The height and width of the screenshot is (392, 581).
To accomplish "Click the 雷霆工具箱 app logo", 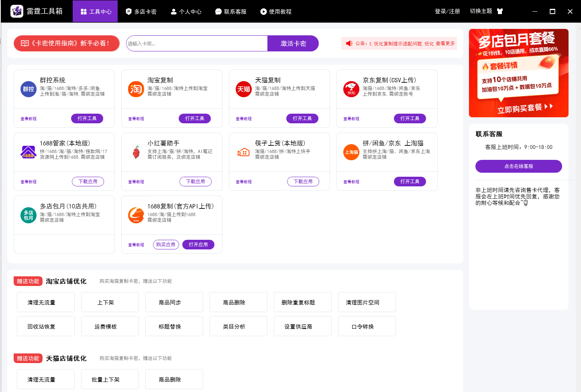I will click(17, 11).
